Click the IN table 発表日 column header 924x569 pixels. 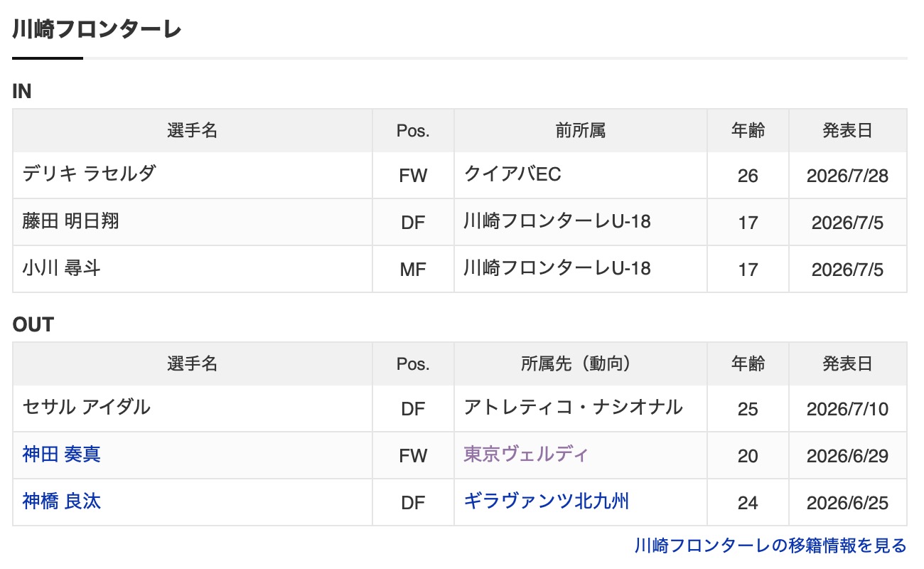(x=848, y=130)
